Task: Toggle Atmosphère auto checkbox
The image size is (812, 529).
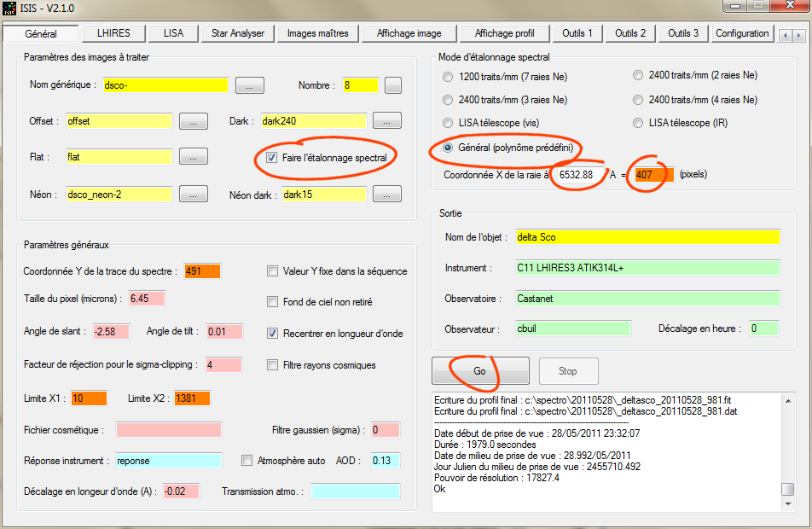Action: (x=247, y=461)
